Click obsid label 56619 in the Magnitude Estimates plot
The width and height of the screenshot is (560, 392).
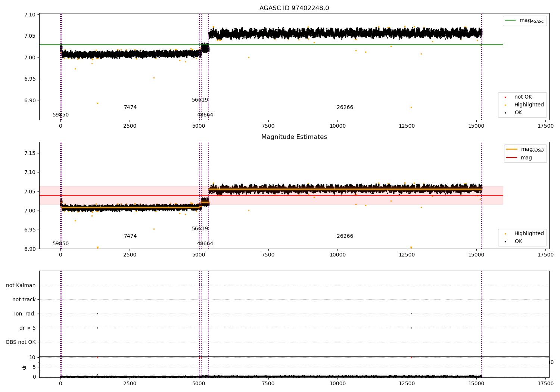(x=200, y=229)
